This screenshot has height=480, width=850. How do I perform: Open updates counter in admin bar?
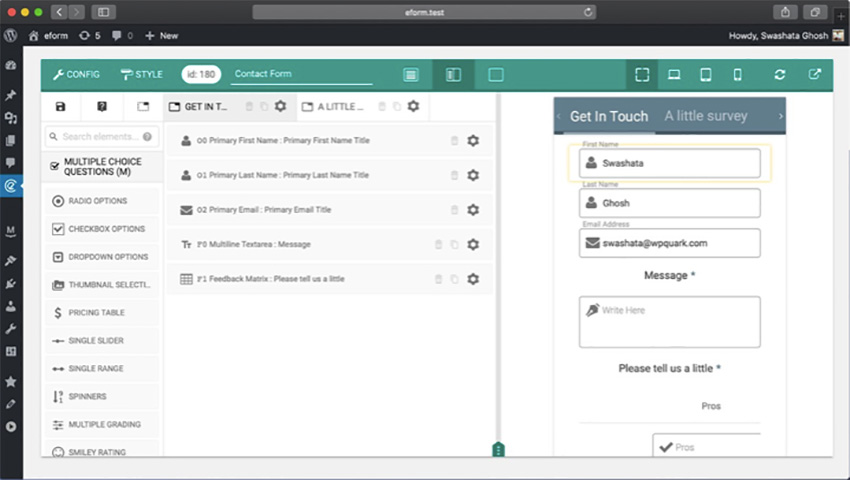tap(89, 36)
